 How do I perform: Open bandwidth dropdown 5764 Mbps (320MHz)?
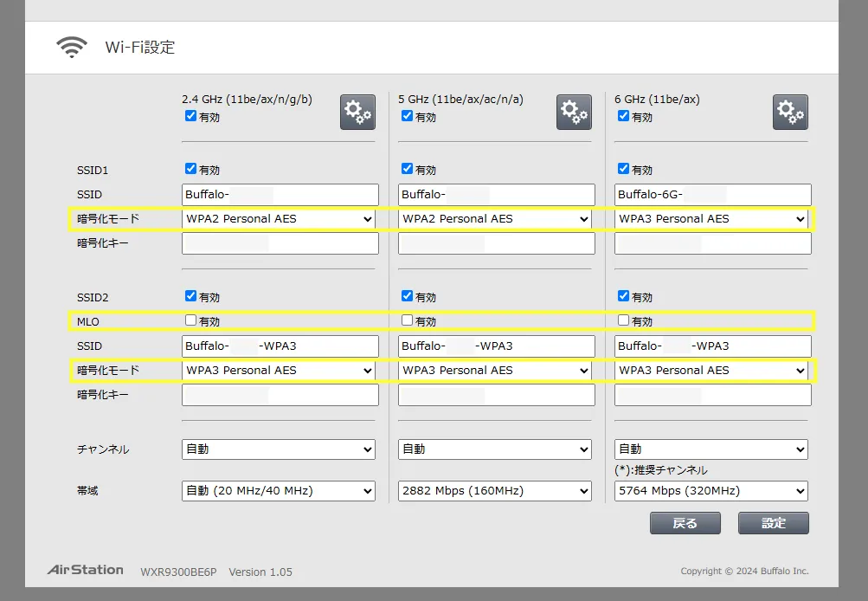pos(711,491)
